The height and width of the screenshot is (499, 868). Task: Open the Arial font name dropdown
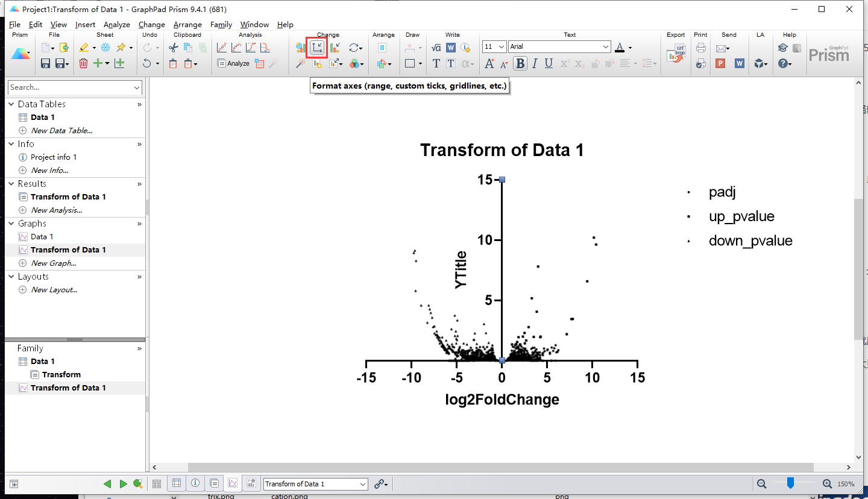point(606,47)
